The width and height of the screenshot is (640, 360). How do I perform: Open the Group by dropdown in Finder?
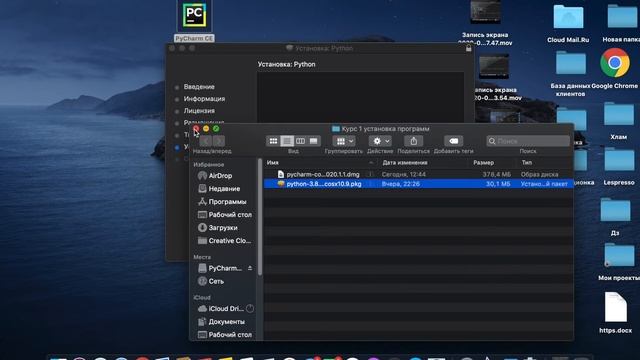(x=344, y=141)
